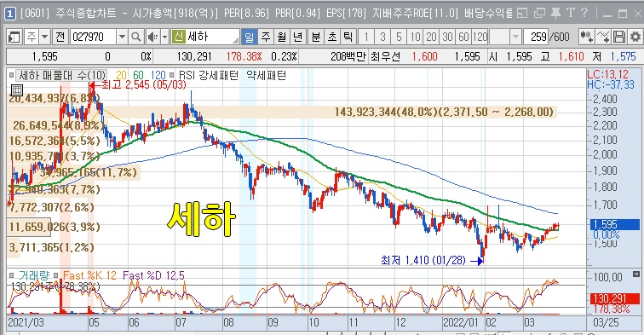
Task: Click the Fast %D 12,5 label
Action: click(x=153, y=275)
